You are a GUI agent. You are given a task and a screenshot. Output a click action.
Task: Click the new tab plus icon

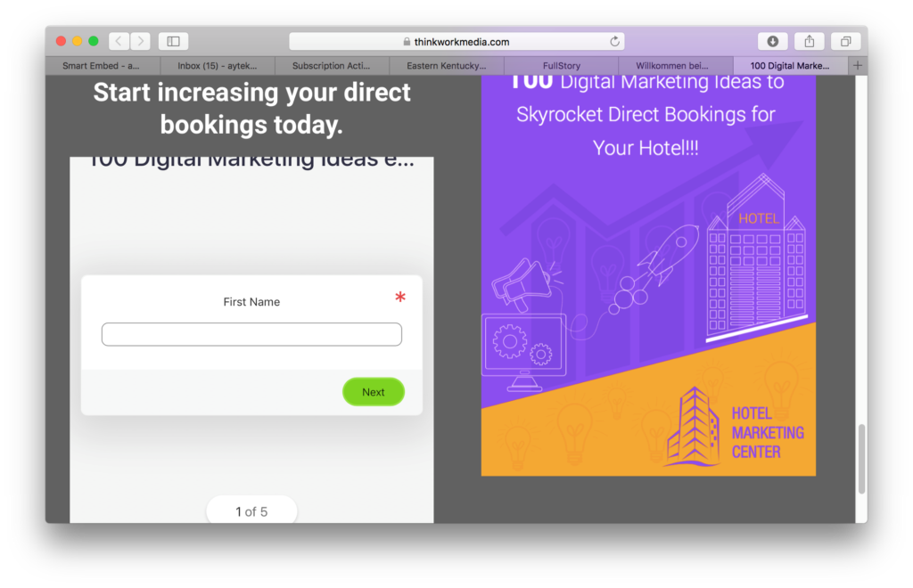coord(858,65)
